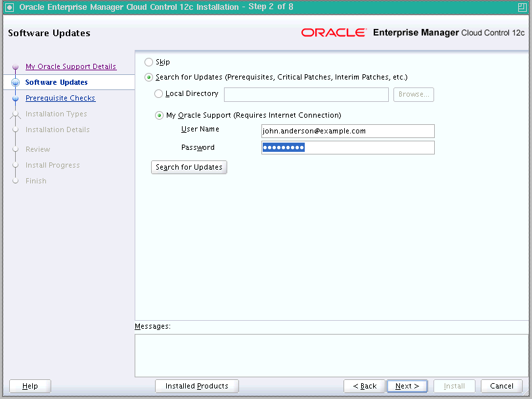Go back with the Back button
The image size is (532, 399).
click(x=365, y=386)
